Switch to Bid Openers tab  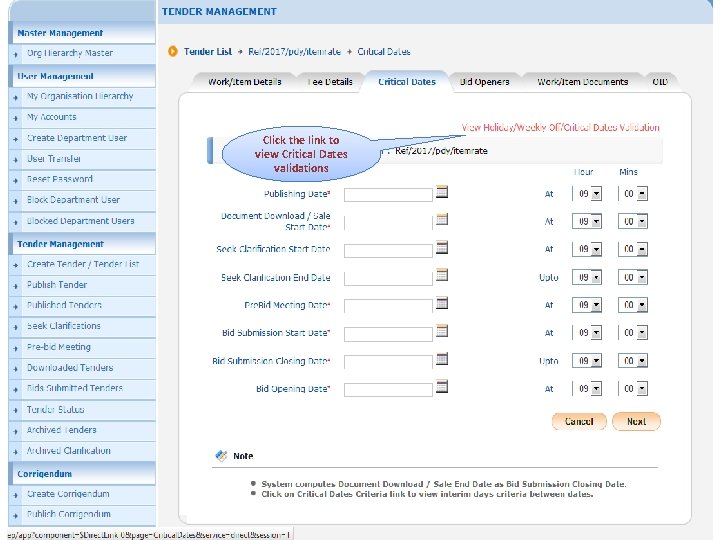[x=484, y=82]
